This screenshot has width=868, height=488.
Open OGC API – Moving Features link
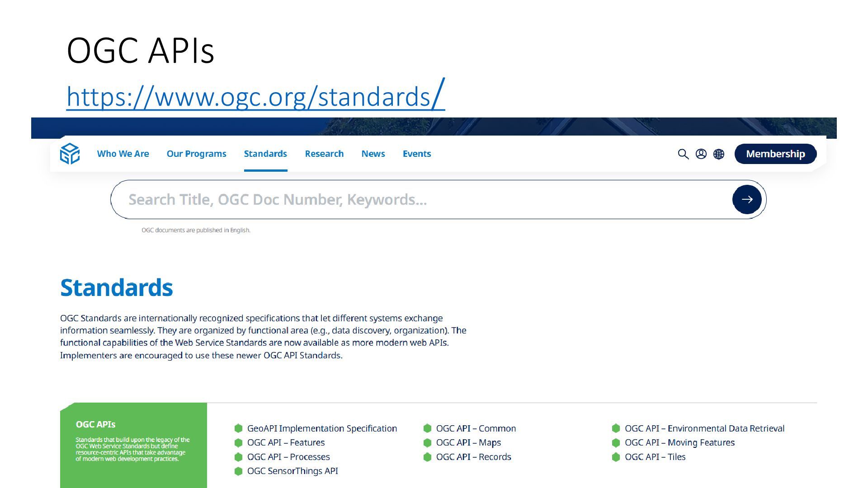click(x=679, y=443)
